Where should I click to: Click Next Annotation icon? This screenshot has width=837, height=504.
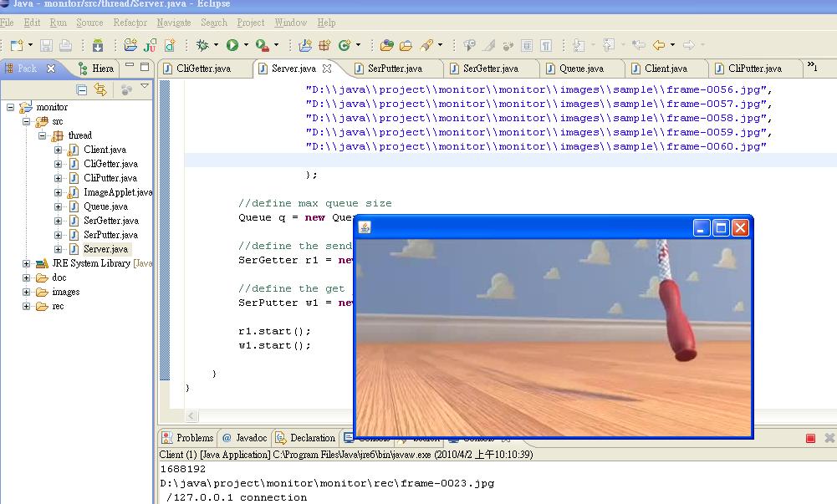pyautogui.click(x=579, y=45)
